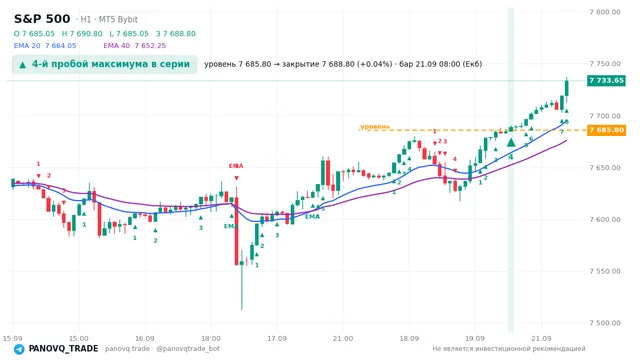This screenshot has height=360, width=640.
Task: Click the 21.09 date label on the time axis
Action: (x=541, y=338)
